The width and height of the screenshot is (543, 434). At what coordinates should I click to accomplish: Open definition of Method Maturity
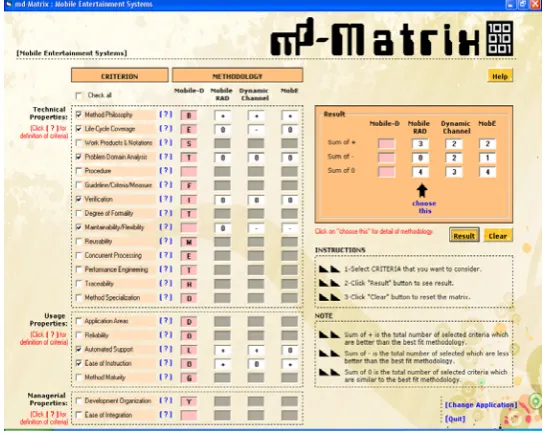pyautogui.click(x=166, y=377)
